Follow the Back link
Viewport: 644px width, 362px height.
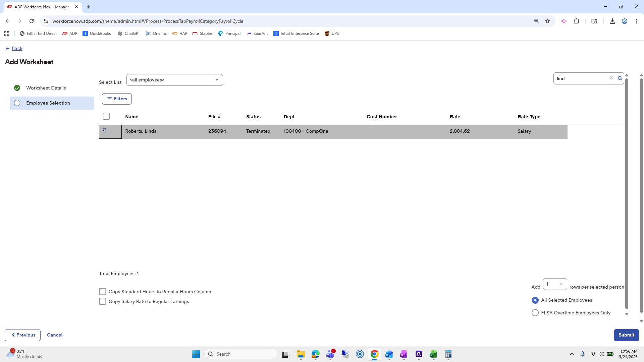point(17,48)
